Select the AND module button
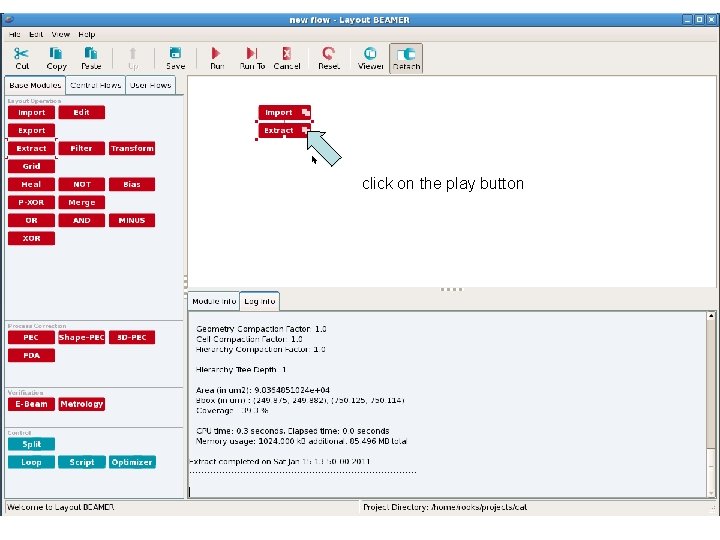The height and width of the screenshot is (540, 720). (x=82, y=220)
